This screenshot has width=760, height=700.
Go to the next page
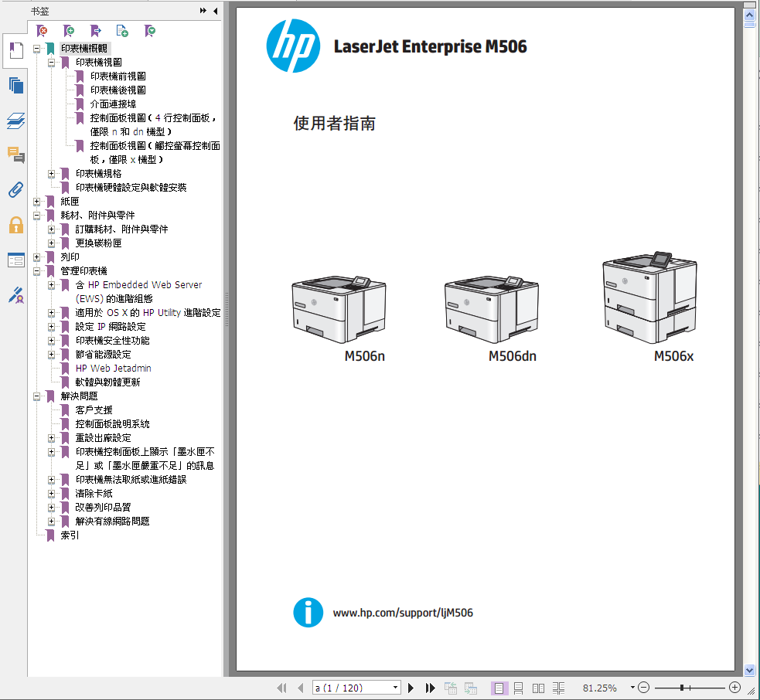411,688
